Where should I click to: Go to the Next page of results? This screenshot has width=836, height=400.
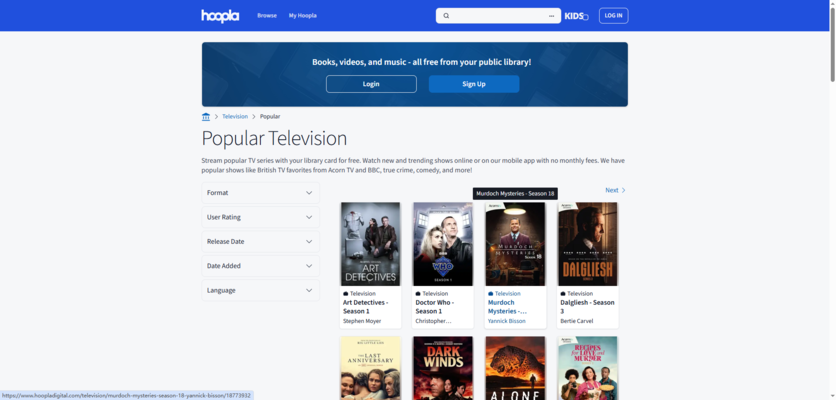click(615, 190)
